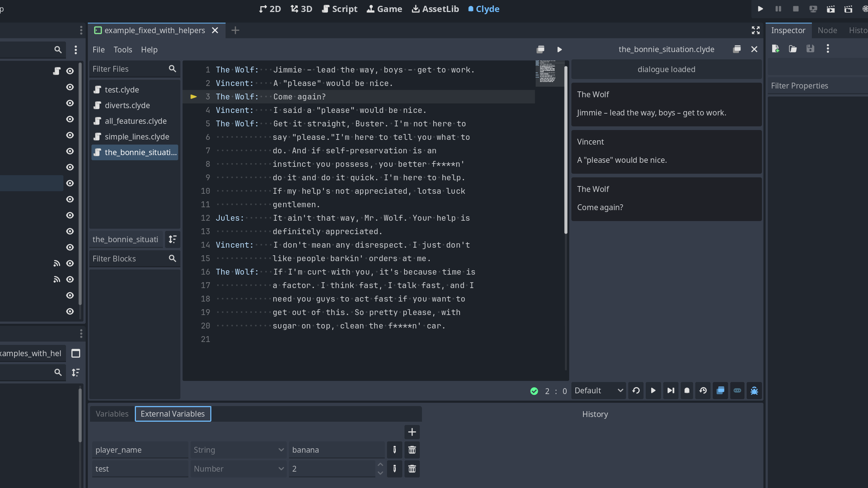Pop out the editor with the window icon
Image resolution: width=868 pixels, height=488 pixels.
pos(540,49)
